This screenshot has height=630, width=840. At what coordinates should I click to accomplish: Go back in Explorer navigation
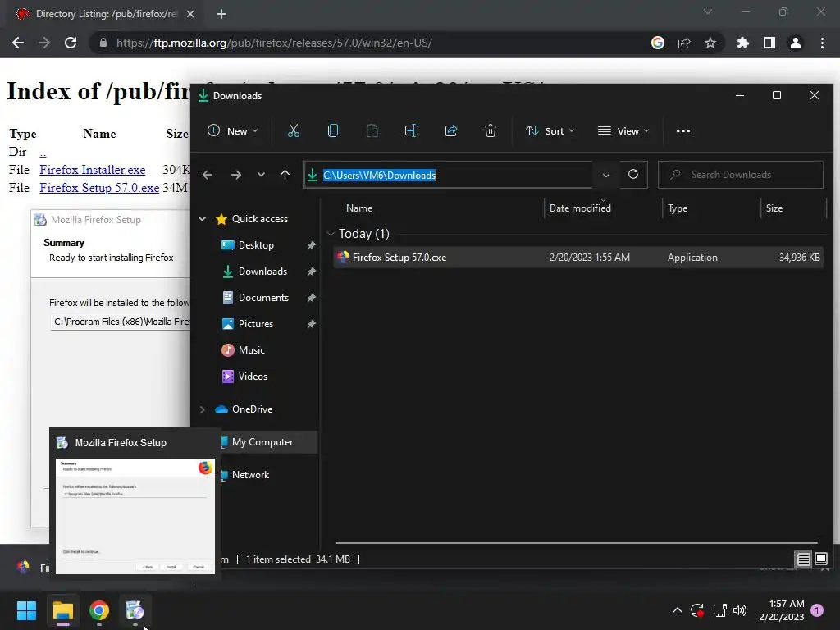[208, 175]
